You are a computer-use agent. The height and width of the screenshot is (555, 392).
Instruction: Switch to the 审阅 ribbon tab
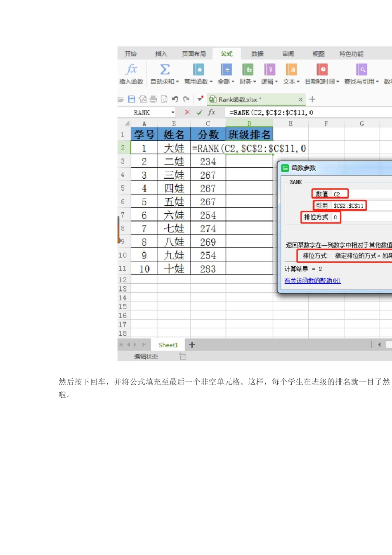pos(288,54)
